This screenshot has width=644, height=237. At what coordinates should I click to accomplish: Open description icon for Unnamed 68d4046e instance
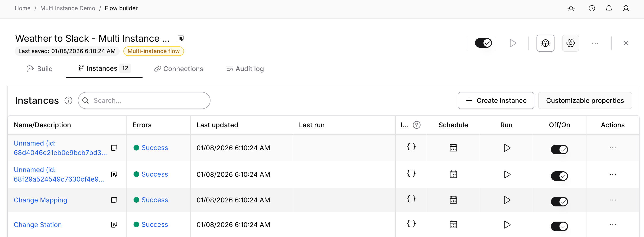click(114, 148)
